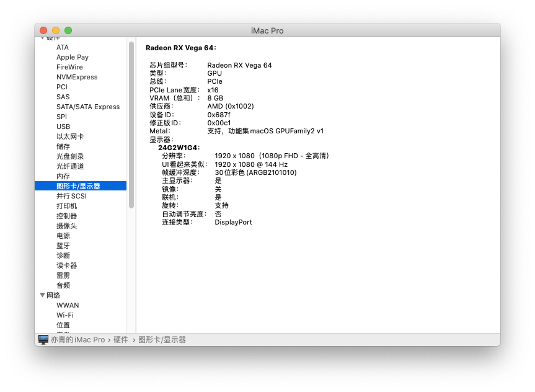Minimize window with the yellow button

[56, 30]
